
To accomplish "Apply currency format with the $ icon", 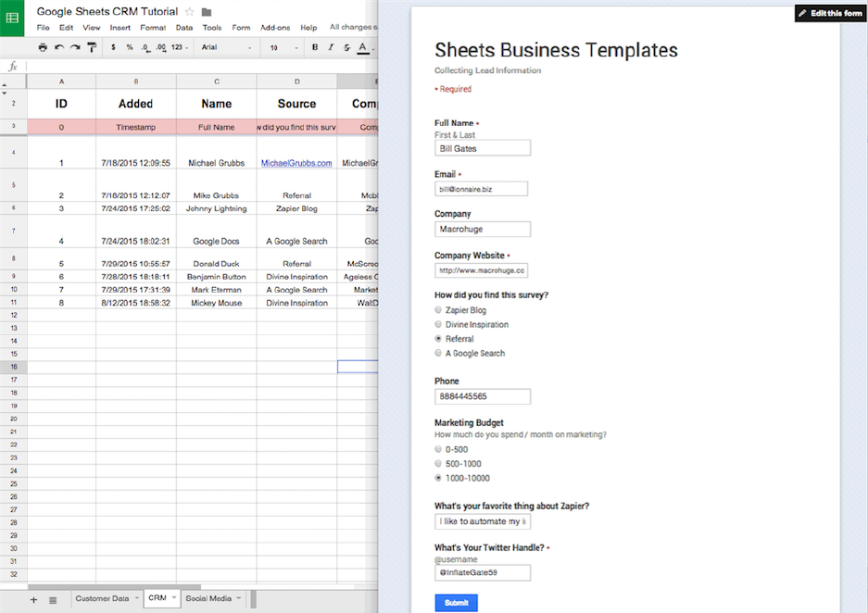I will 114,47.
